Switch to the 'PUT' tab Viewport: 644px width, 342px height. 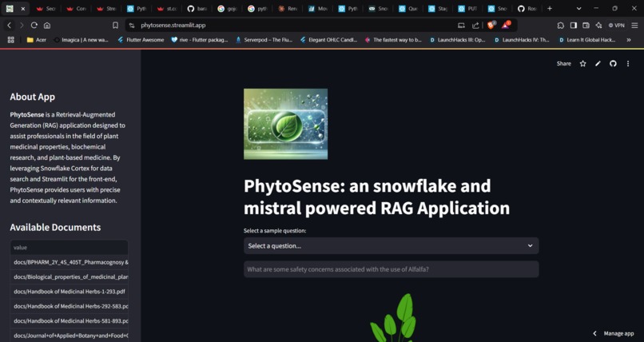467,9
